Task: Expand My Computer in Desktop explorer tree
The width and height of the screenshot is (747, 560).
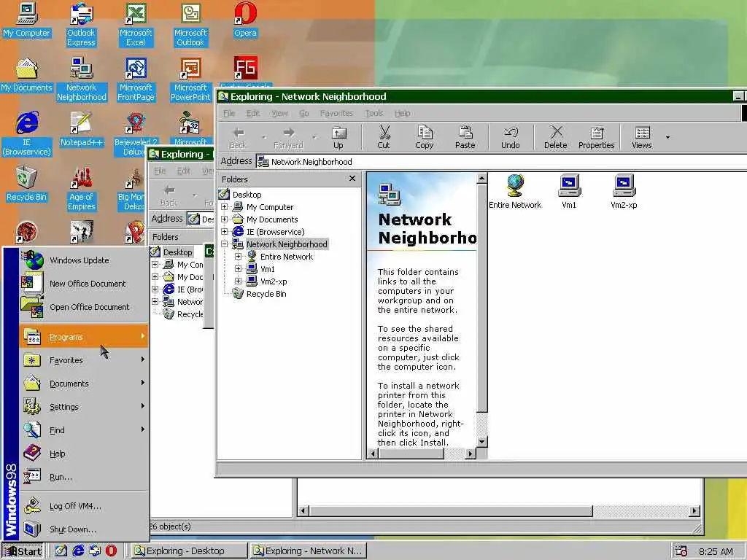Action: tap(155, 264)
